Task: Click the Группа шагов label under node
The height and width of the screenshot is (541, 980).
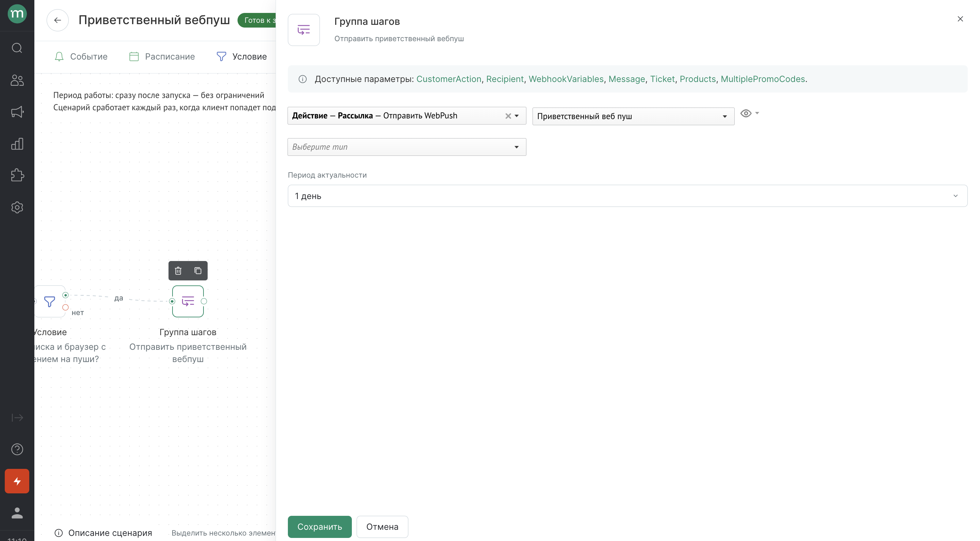Action: pyautogui.click(x=188, y=332)
